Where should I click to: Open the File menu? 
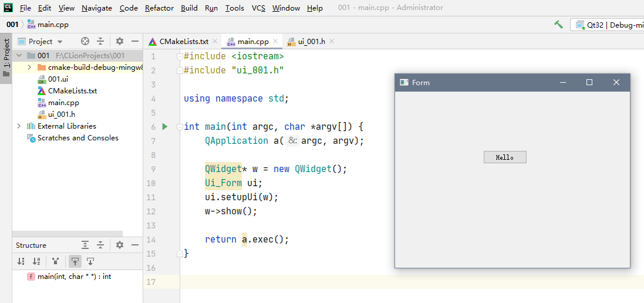25,8
